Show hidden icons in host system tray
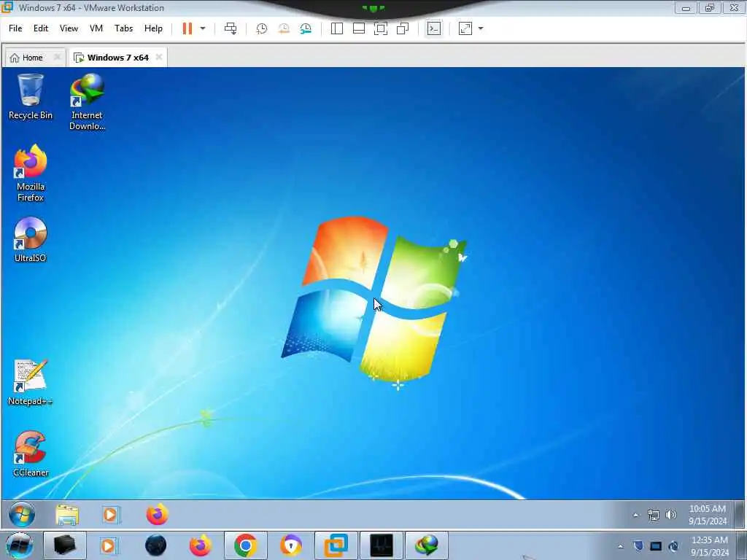This screenshot has width=747, height=560. pos(620,546)
